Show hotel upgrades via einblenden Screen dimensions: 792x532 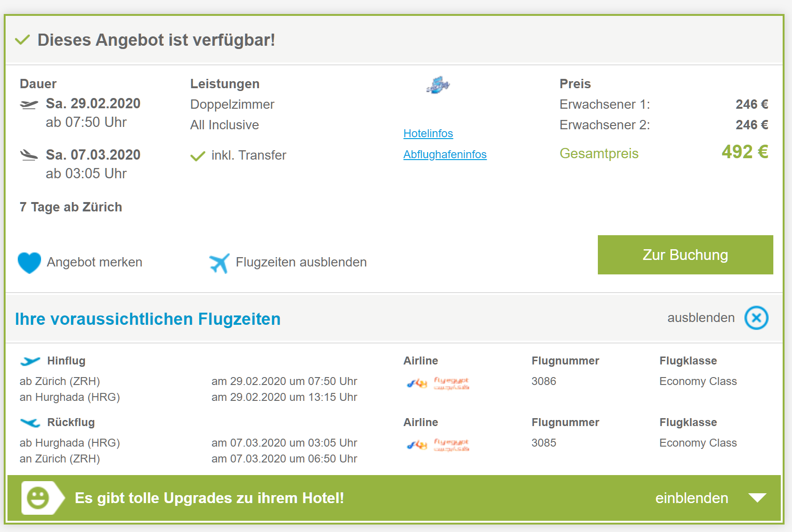692,498
